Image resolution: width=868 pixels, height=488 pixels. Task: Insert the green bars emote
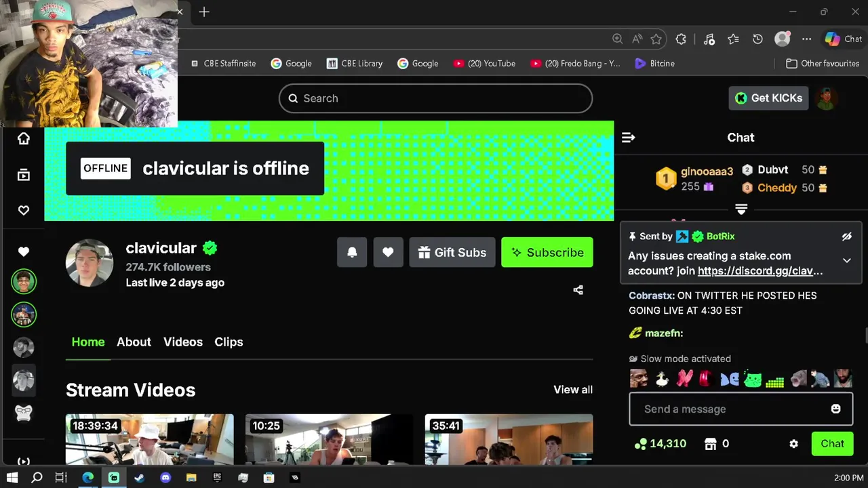pyautogui.click(x=774, y=381)
